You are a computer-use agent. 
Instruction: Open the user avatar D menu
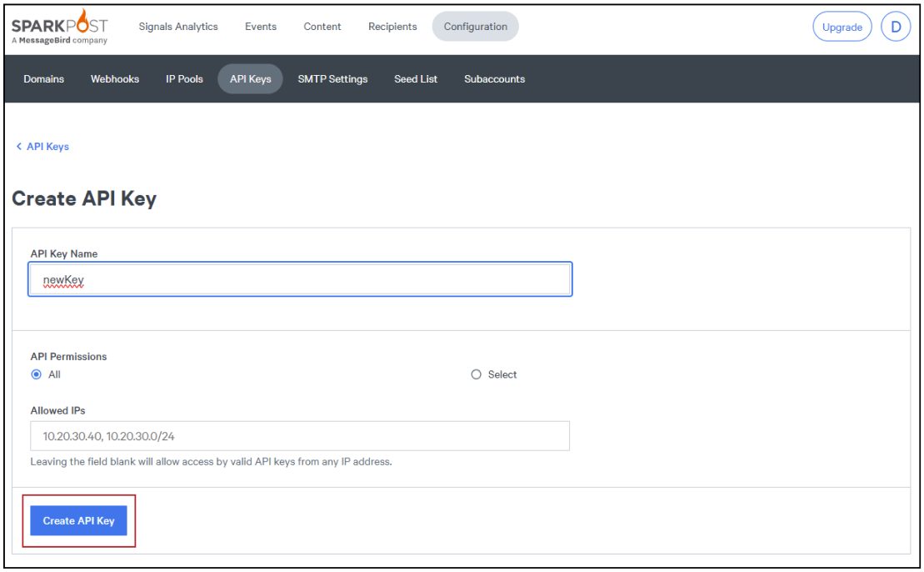896,27
